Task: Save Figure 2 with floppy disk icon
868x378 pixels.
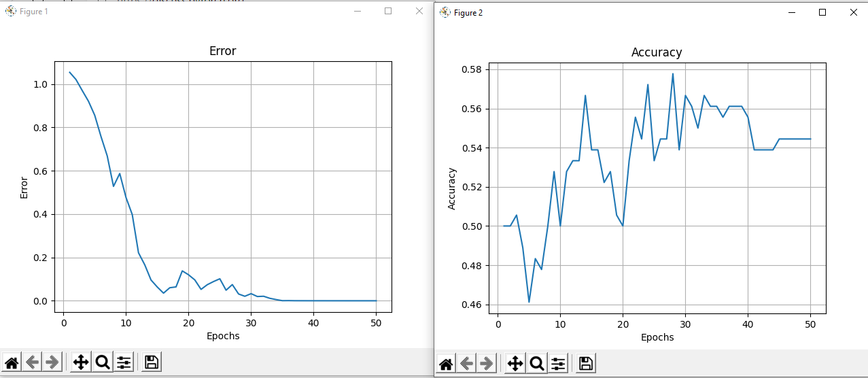Action: click(586, 364)
